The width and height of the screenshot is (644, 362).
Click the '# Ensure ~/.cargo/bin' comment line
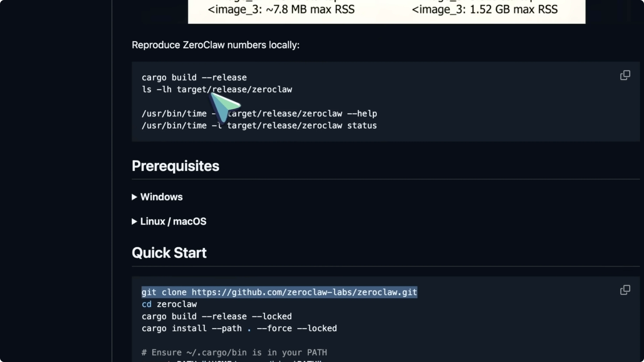pyautogui.click(x=234, y=353)
